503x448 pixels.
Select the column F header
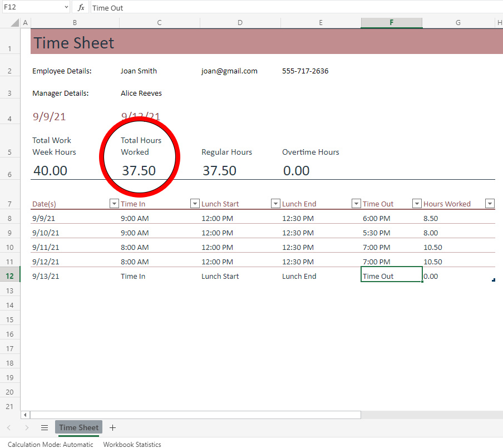tap(391, 23)
